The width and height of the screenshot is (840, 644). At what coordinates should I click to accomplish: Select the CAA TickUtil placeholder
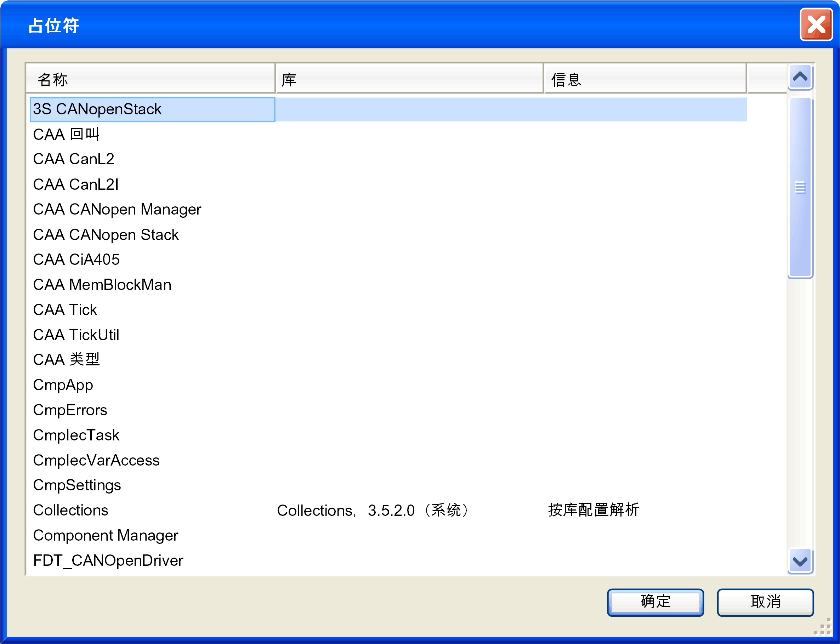click(76, 335)
